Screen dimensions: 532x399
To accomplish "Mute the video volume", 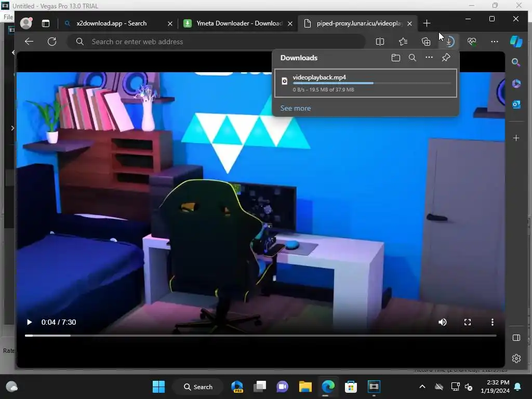I will pos(443,322).
